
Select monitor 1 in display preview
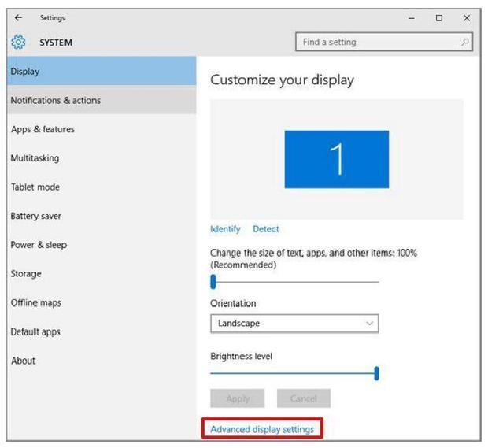click(x=336, y=159)
